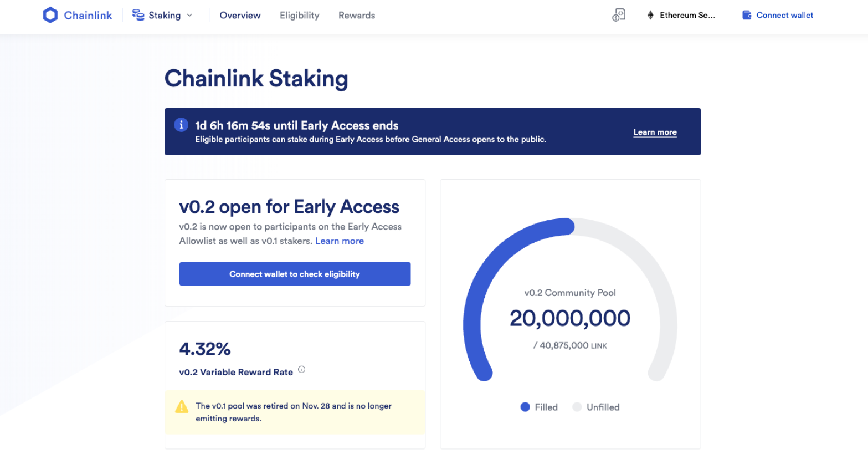The width and height of the screenshot is (868, 469).
Task: Go to the Overview tab
Action: tap(240, 16)
